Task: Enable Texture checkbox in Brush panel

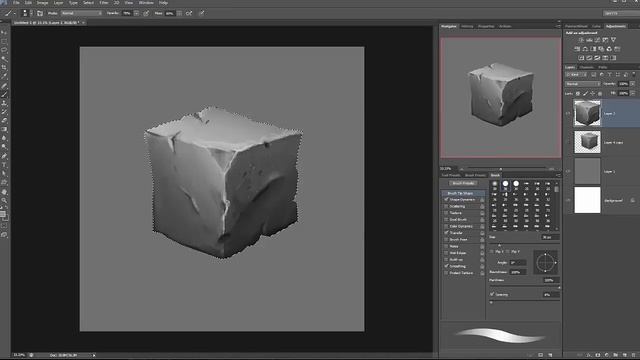Action: coord(446,213)
